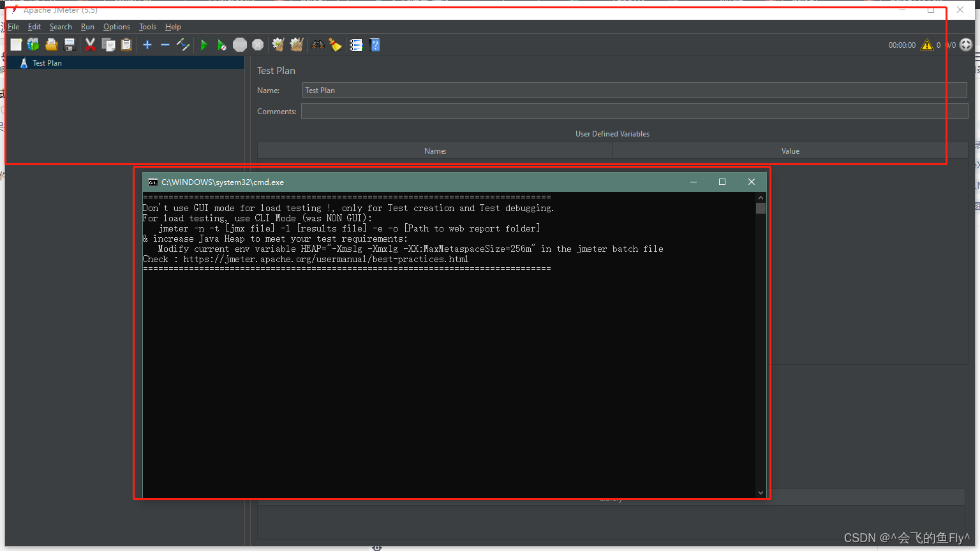Image resolution: width=980 pixels, height=551 pixels.
Task: Open the Run menu
Action: pos(87,27)
